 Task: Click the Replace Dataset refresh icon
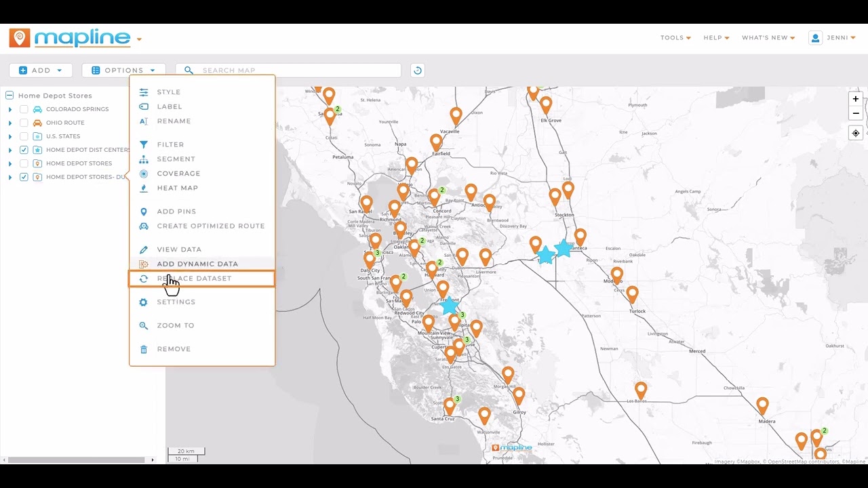[144, 279]
